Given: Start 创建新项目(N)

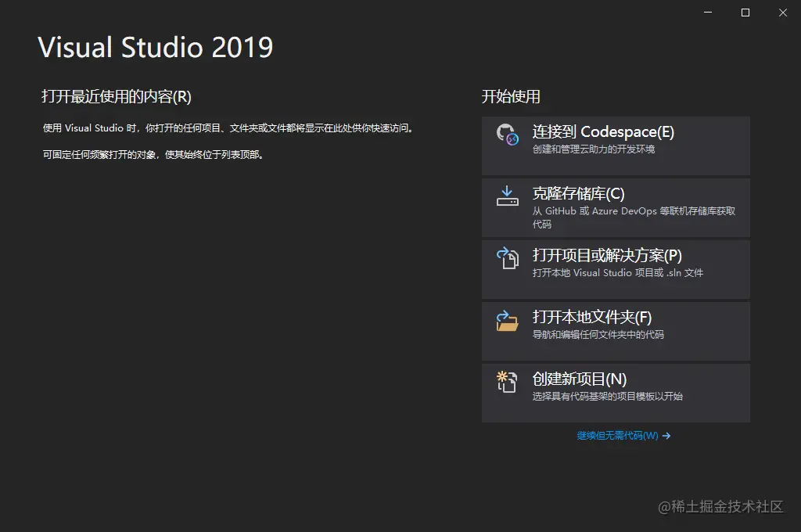Looking at the screenshot, I should click(616, 393).
